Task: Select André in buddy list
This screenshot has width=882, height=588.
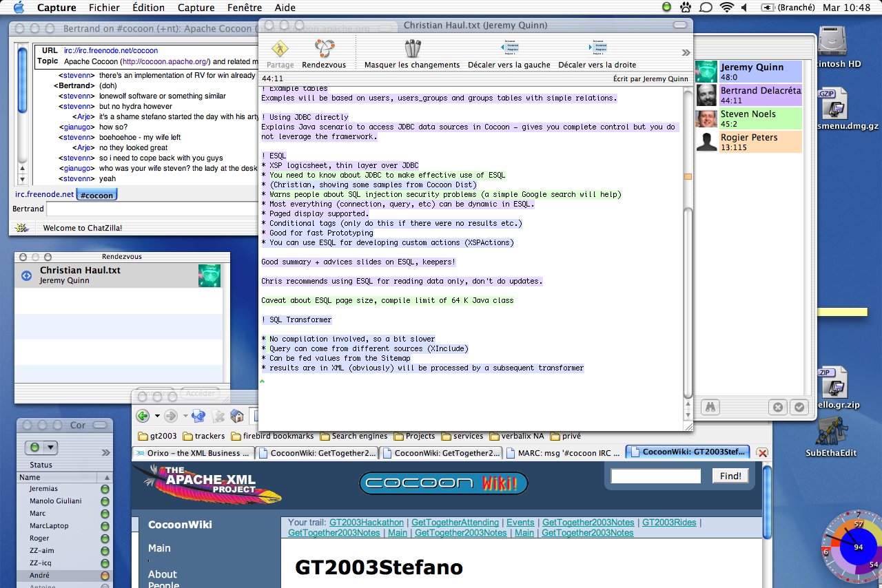Action: [64, 576]
